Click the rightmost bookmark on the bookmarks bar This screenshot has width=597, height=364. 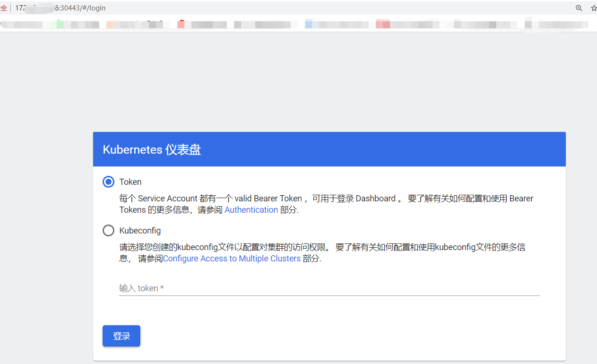[x=558, y=23]
